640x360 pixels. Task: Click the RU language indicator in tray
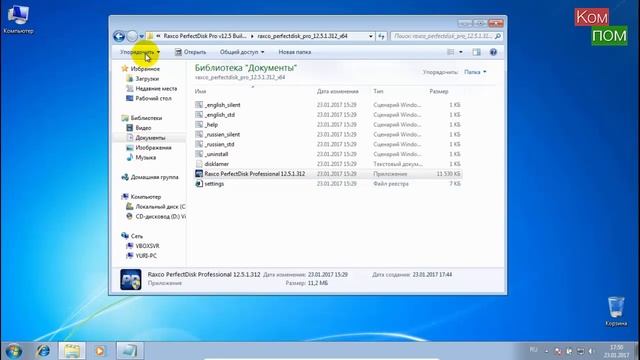point(533,350)
